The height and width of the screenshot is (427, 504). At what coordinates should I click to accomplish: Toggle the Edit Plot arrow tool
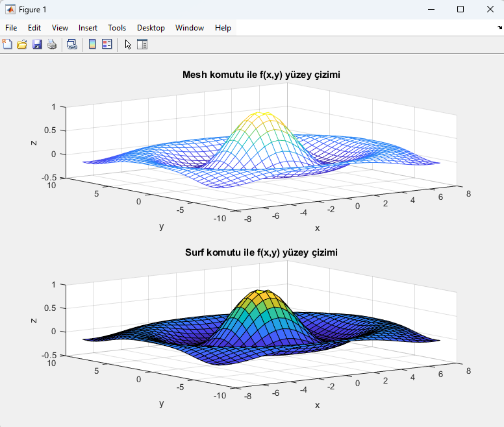[128, 44]
